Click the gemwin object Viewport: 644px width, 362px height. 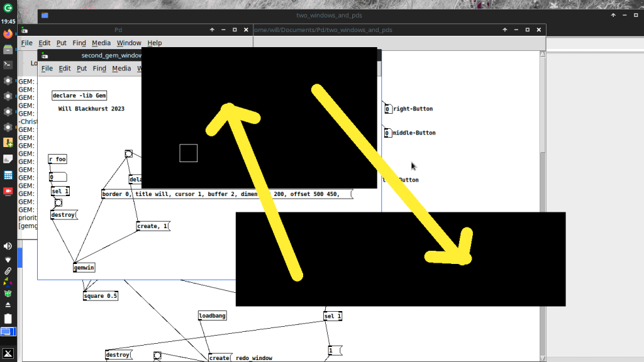(84, 268)
